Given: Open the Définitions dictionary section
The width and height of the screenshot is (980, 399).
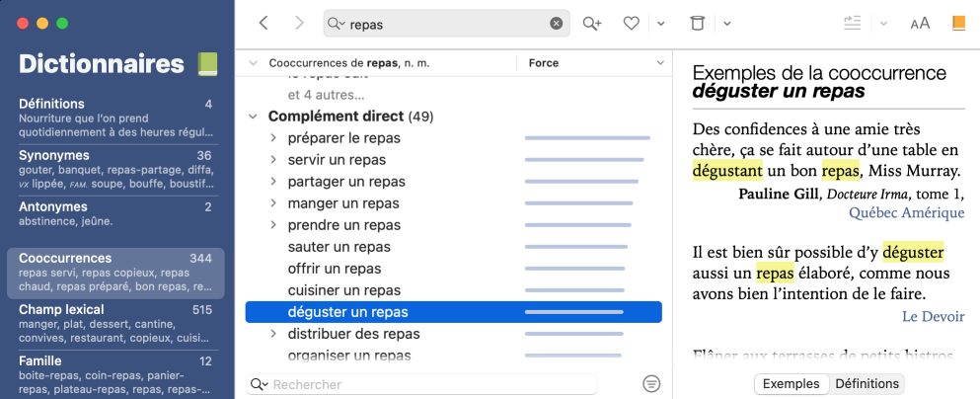Looking at the screenshot, I should pyautogui.click(x=115, y=119).
